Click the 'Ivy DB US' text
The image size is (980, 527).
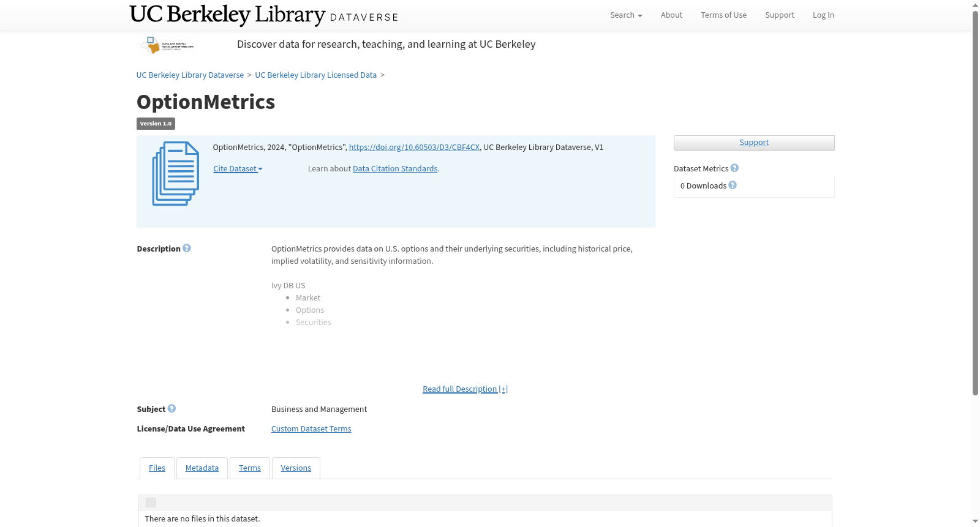(288, 286)
